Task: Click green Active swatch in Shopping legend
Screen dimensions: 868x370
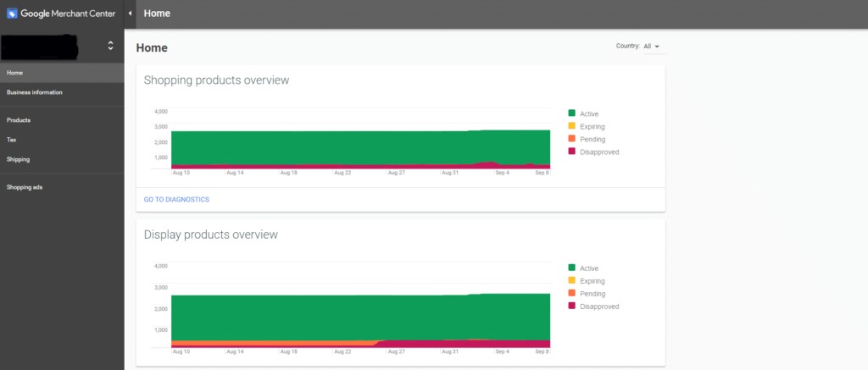Action: coord(572,113)
